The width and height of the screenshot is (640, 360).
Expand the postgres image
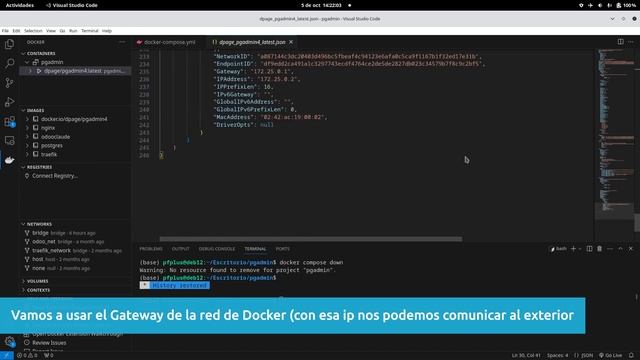point(27,145)
